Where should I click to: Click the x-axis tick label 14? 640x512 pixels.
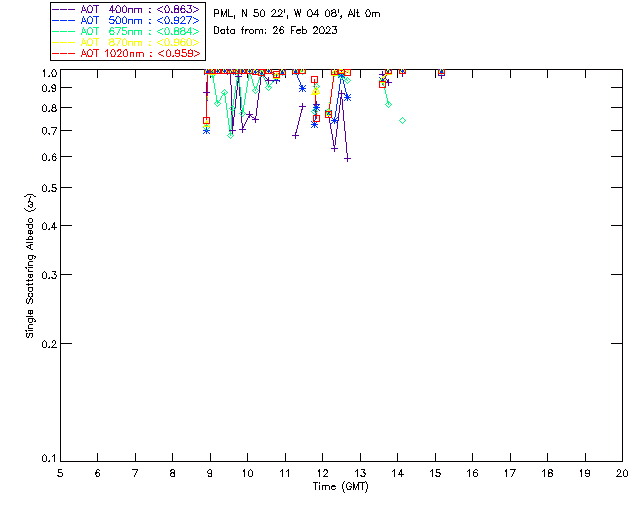[398, 473]
